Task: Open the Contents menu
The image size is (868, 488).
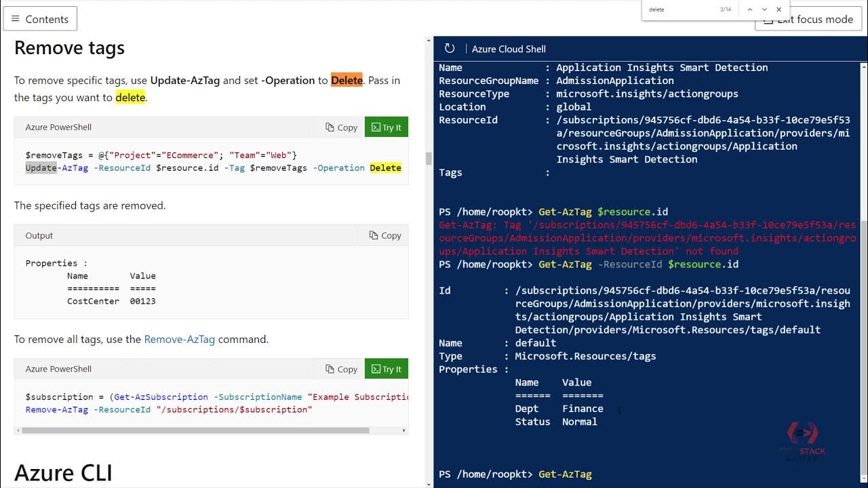Action: click(40, 19)
